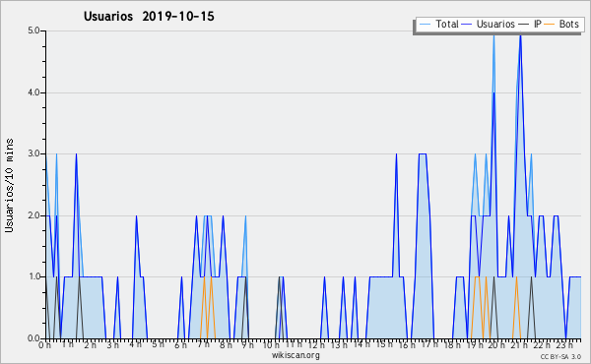The height and width of the screenshot is (364, 591).
Task: Click the y-axis label 'Usuarios/10 mins'
Action: tap(9, 185)
